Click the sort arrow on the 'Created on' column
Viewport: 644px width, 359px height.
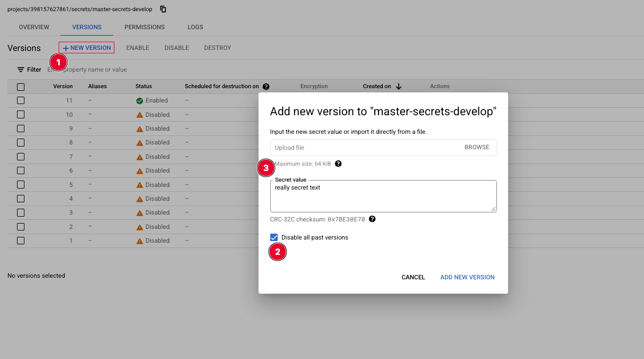[399, 86]
